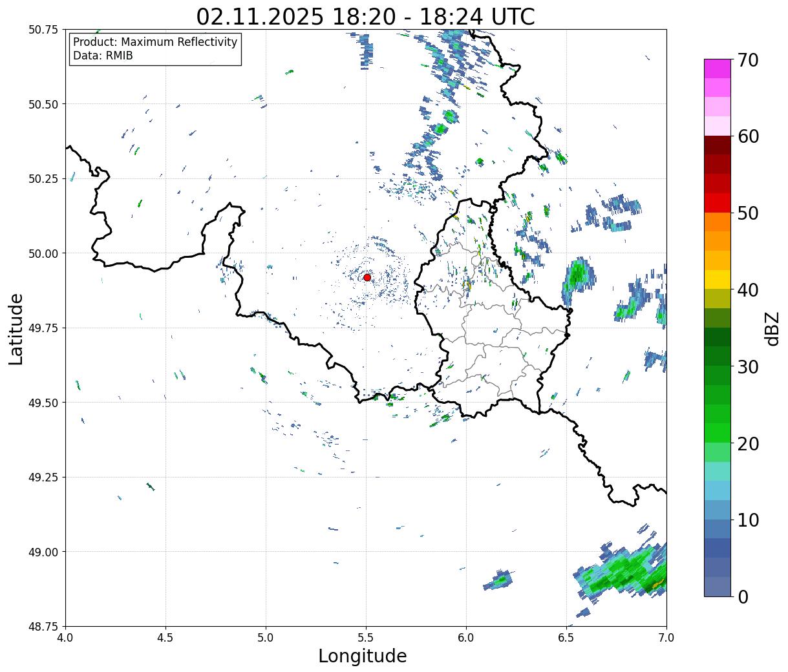This screenshot has height=672, width=788.
Task: Pick the bright red swatch just above 50
Action: [718, 202]
